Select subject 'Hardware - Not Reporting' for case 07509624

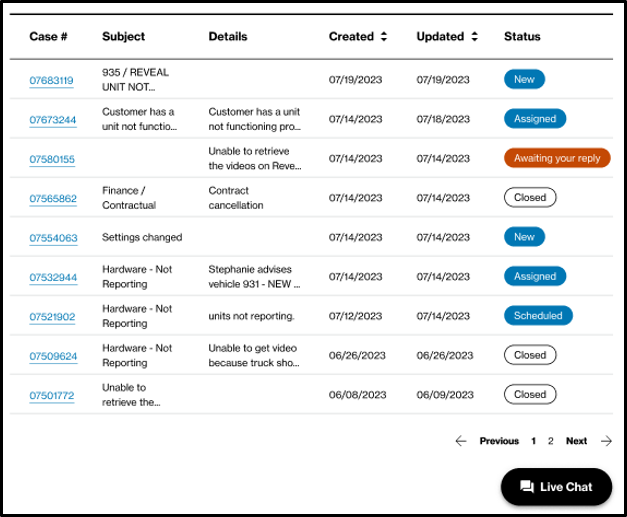[137, 355]
